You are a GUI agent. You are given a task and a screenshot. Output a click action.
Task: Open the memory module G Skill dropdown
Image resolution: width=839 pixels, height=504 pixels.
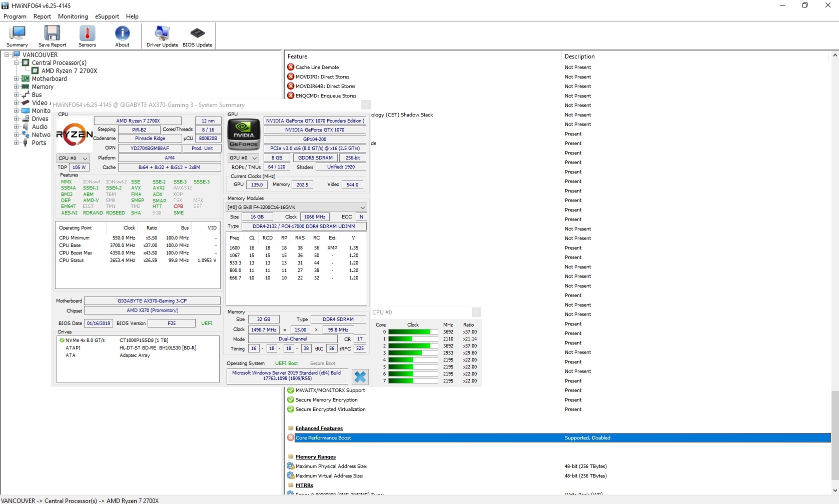[296, 207]
